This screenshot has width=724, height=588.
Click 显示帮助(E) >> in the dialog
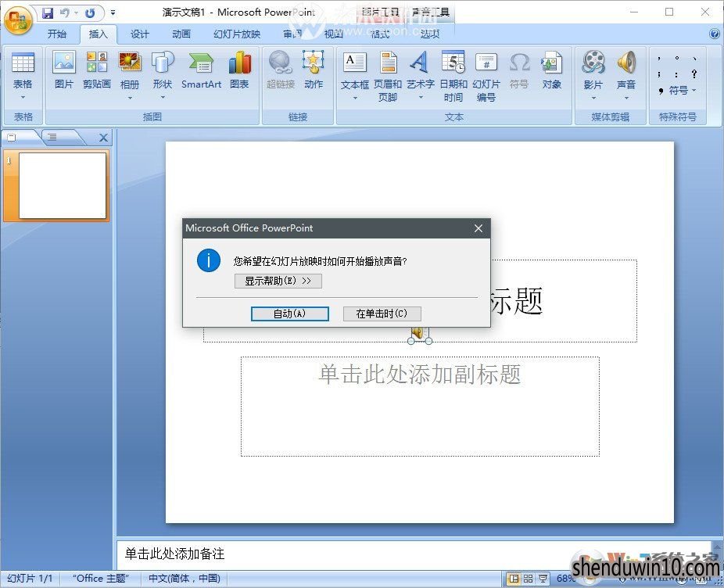coord(278,281)
